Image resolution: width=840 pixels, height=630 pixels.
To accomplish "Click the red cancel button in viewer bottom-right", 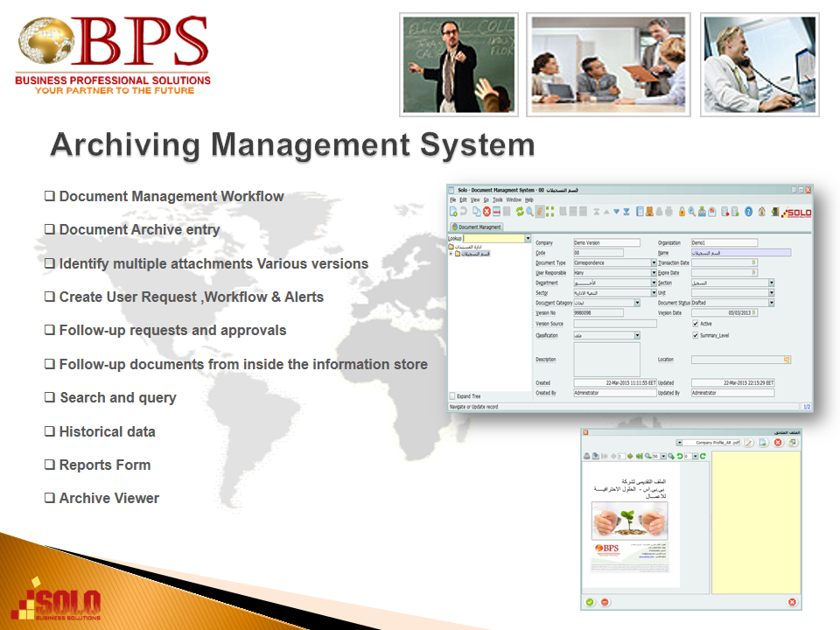I will coord(792,602).
